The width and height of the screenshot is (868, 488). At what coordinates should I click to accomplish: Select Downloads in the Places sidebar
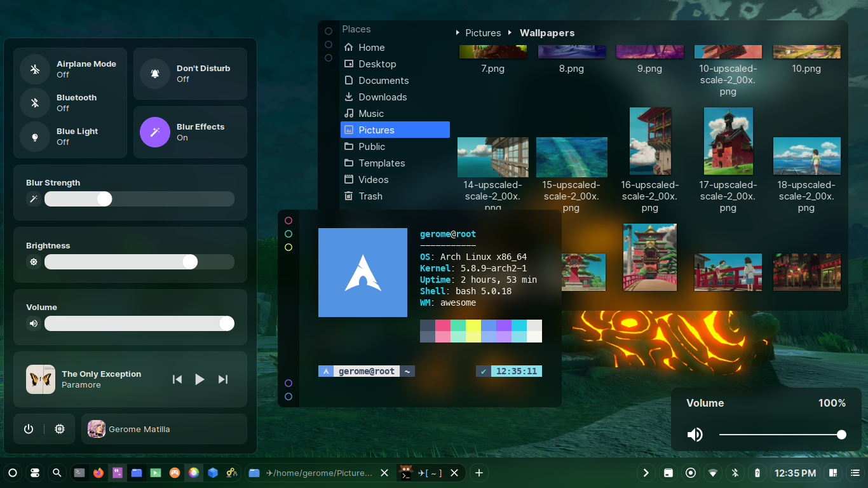point(382,97)
